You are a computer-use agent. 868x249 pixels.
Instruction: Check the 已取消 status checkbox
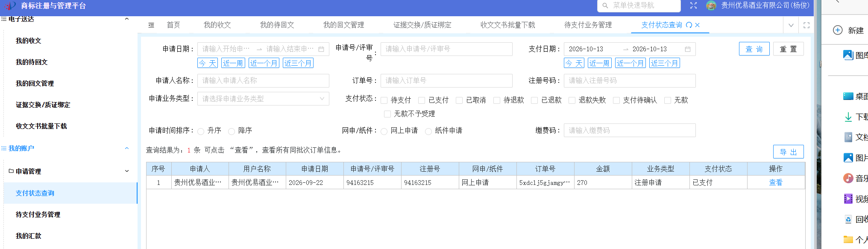click(459, 100)
